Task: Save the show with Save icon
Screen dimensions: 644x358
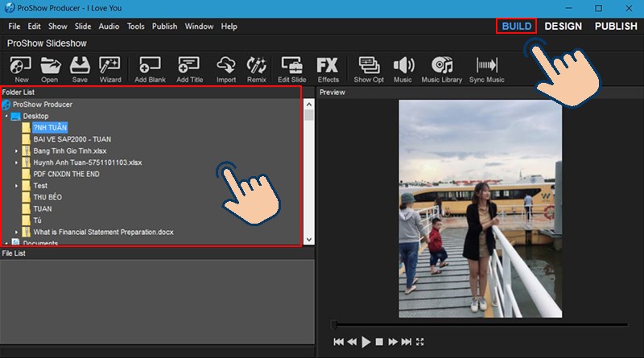Action: tap(80, 70)
